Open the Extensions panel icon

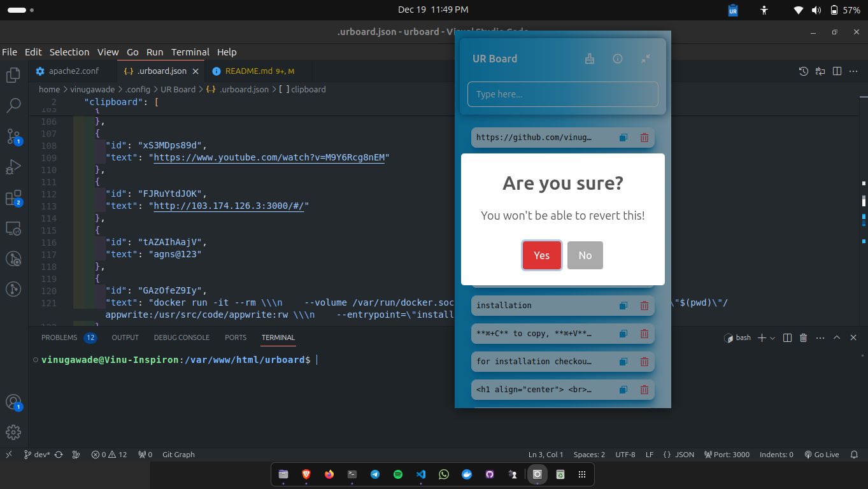tap(13, 198)
